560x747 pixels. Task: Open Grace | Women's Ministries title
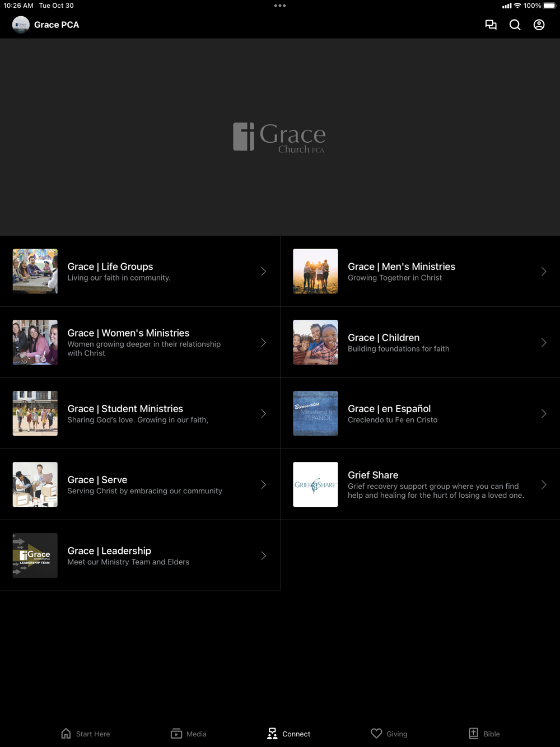point(128,333)
